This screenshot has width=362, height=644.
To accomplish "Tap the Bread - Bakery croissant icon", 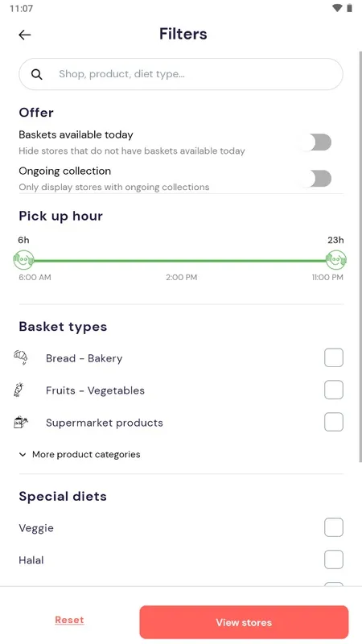I will tap(21, 357).
